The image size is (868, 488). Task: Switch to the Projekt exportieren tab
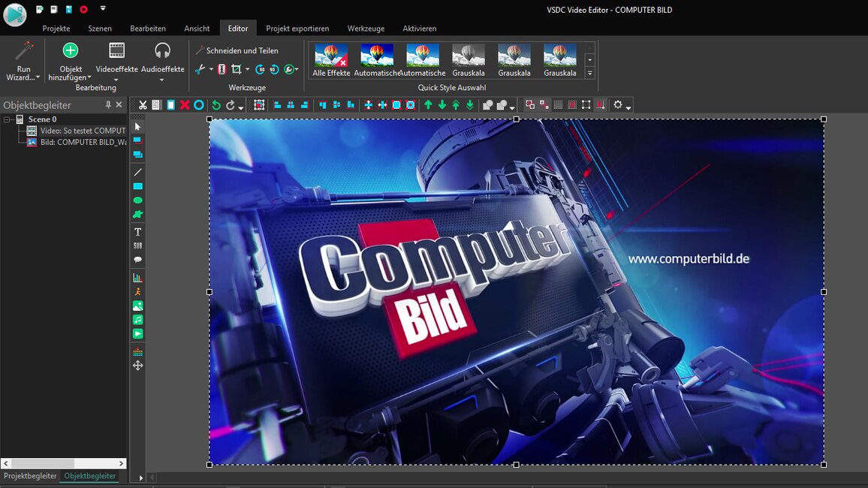pos(297,29)
